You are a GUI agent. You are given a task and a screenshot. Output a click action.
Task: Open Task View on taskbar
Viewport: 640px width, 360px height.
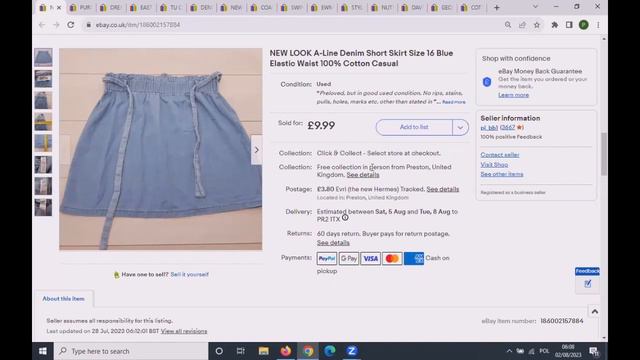click(240, 351)
